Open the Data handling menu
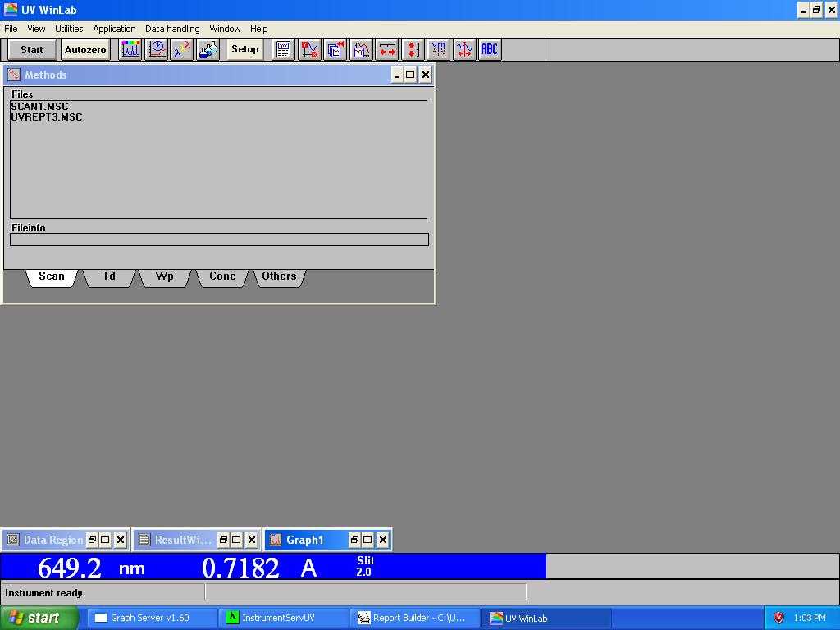 coord(172,29)
